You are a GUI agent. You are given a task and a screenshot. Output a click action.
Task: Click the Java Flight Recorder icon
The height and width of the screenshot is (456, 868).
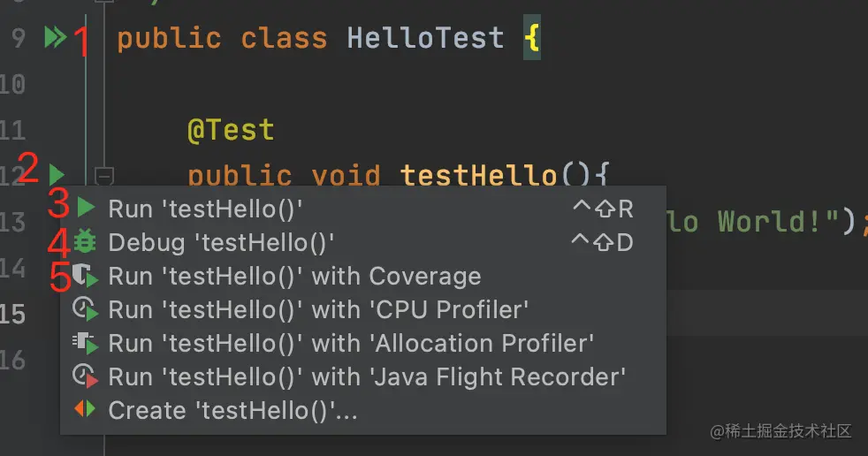click(x=85, y=376)
